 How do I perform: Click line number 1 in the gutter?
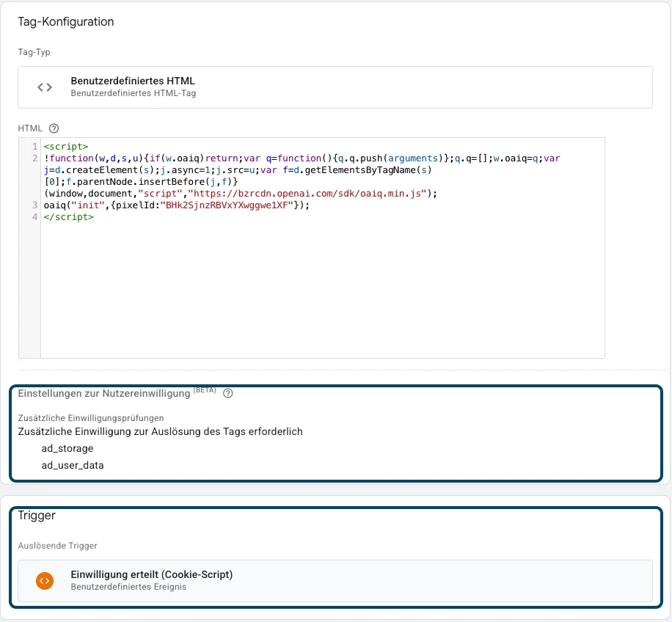pos(34,147)
